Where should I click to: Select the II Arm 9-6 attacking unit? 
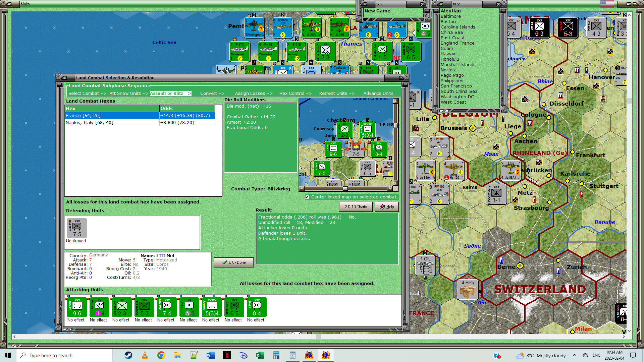pyautogui.click(x=77, y=307)
